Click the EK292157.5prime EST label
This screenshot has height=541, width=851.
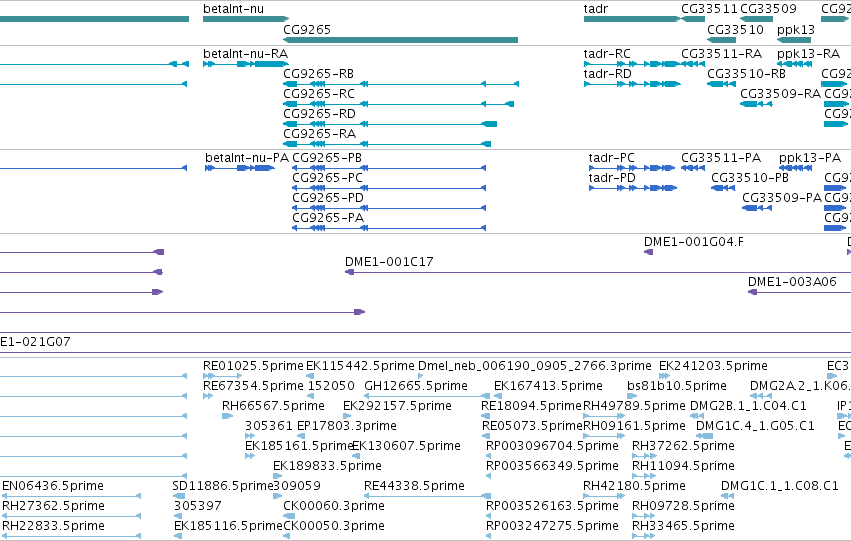(x=397, y=406)
